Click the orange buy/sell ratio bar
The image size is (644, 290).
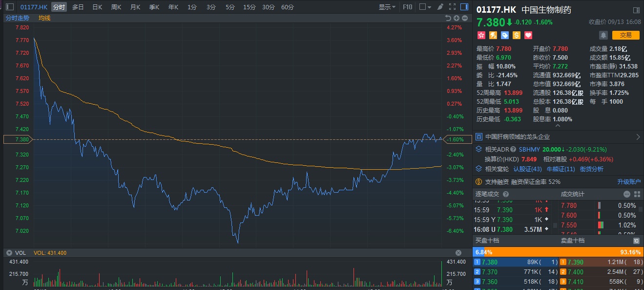tap(561, 252)
